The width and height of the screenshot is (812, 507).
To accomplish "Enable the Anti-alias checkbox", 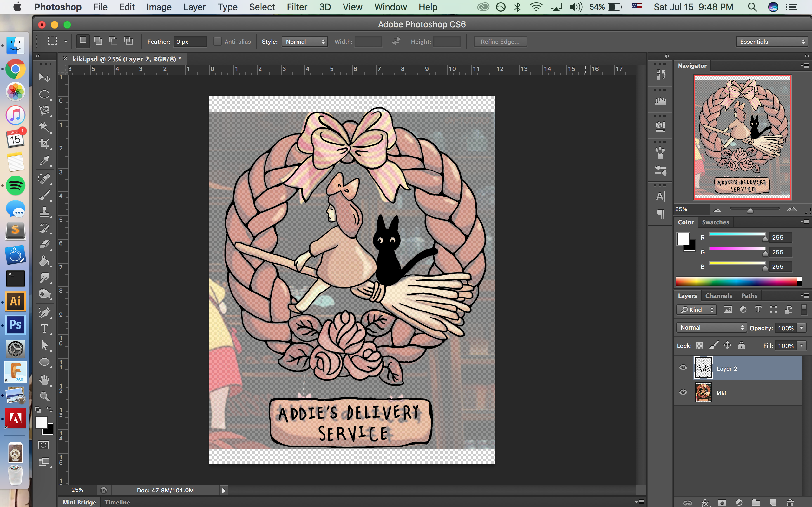I will pos(217,42).
